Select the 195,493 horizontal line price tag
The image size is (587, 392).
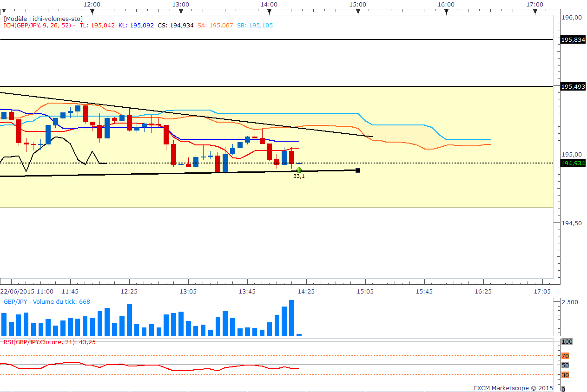573,86
